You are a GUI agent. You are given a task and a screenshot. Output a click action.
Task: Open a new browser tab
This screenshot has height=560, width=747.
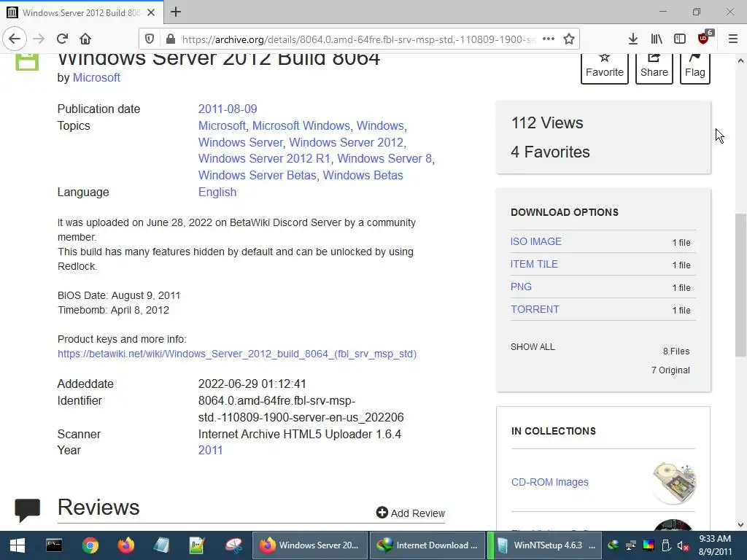[x=176, y=12]
